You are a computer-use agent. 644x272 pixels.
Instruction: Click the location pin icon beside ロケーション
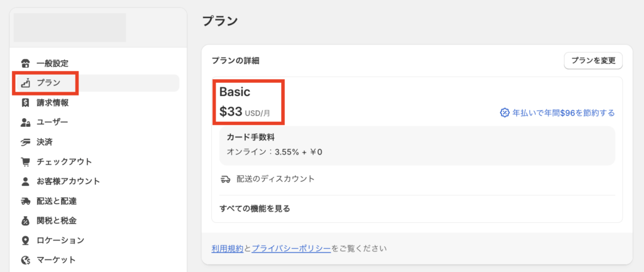click(26, 240)
